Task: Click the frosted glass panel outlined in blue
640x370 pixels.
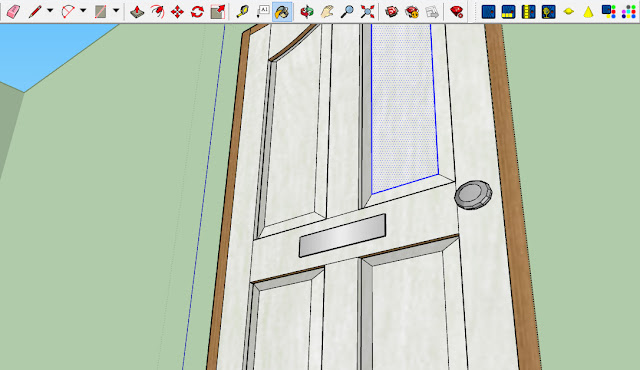Action: [x=404, y=108]
